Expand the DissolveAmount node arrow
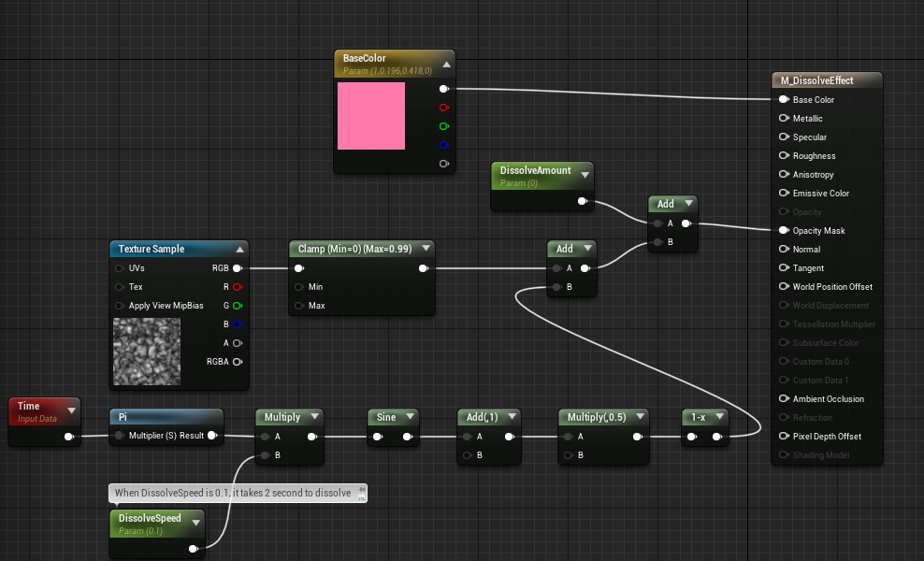The width and height of the screenshot is (924, 561). tap(585, 175)
